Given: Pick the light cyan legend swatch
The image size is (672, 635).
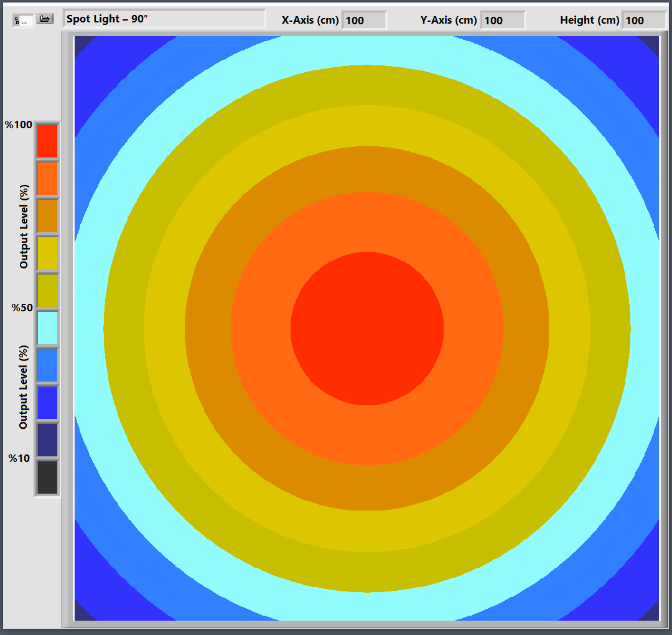Looking at the screenshot, I should (x=47, y=328).
